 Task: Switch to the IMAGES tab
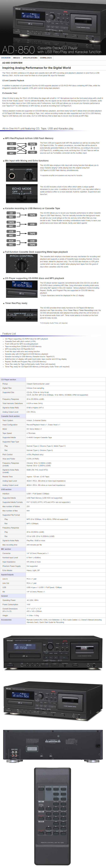pyautogui.click(x=17, y=58)
